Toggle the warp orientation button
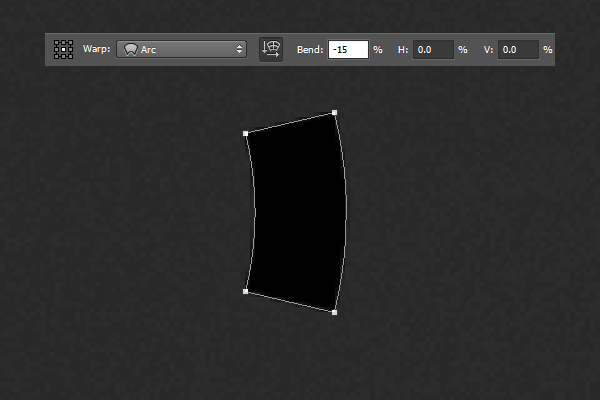 click(270, 49)
